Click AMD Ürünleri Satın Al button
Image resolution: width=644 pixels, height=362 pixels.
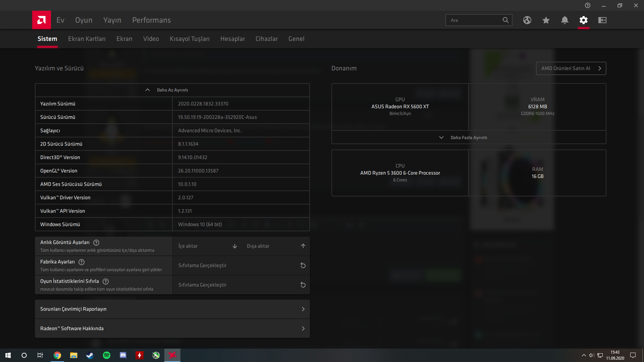(571, 68)
